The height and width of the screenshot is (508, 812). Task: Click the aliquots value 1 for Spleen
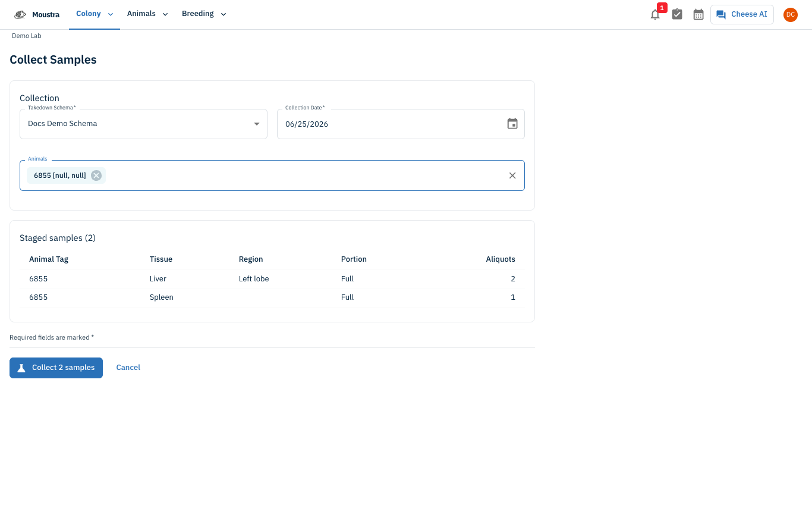pyautogui.click(x=513, y=297)
